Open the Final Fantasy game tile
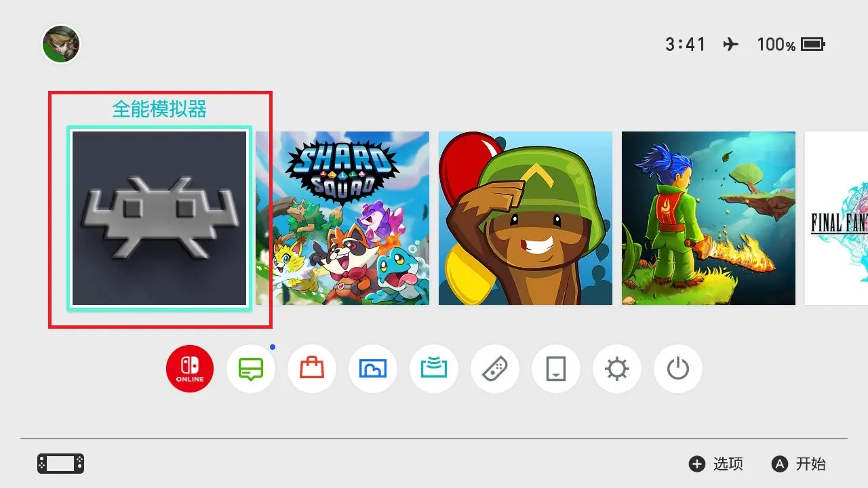Viewport: 868px width, 488px height. [836, 218]
